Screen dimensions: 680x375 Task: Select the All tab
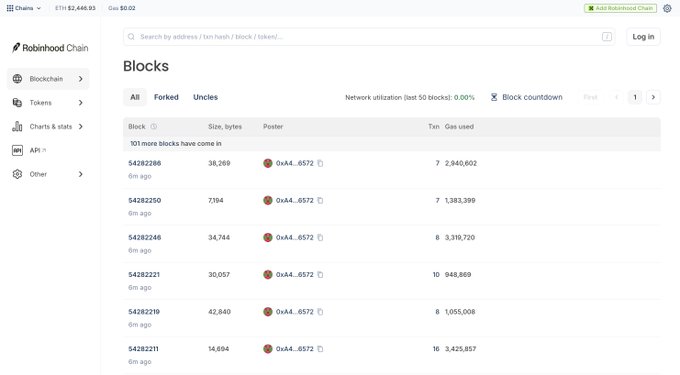[x=135, y=97]
